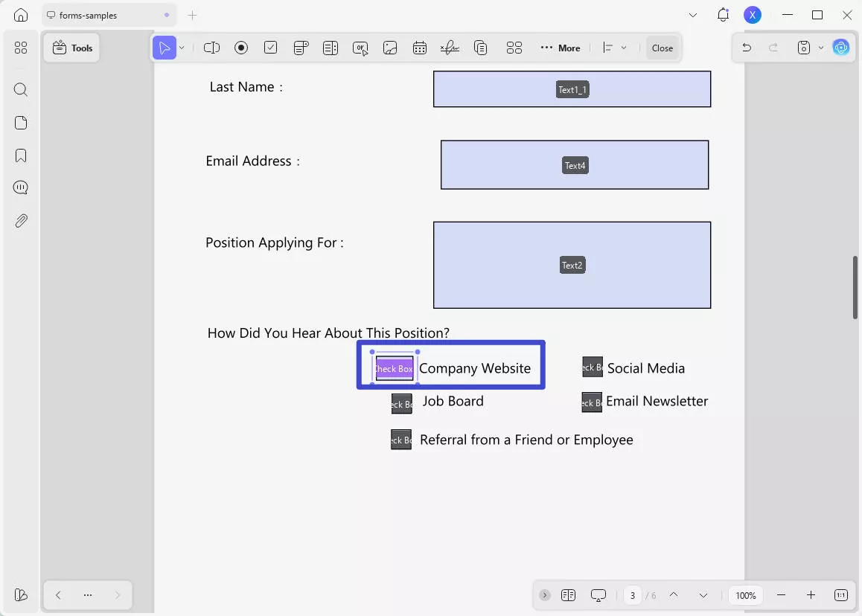Open the Tools menu button
Viewport: 862px width, 616px height.
tap(71, 47)
